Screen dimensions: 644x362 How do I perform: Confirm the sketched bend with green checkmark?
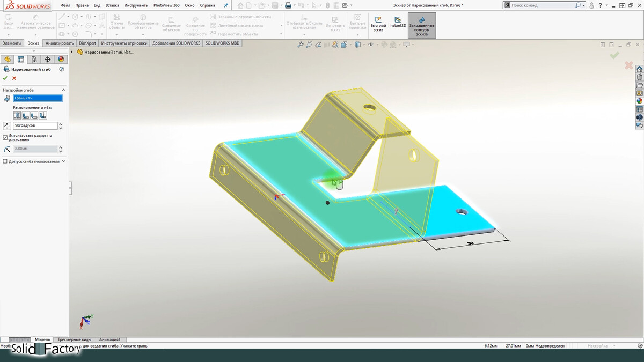[x=5, y=78]
